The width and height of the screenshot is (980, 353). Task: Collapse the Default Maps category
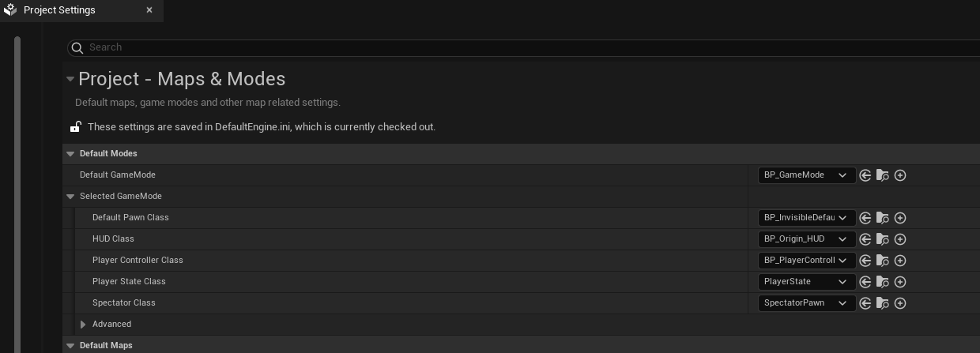tap(70, 346)
